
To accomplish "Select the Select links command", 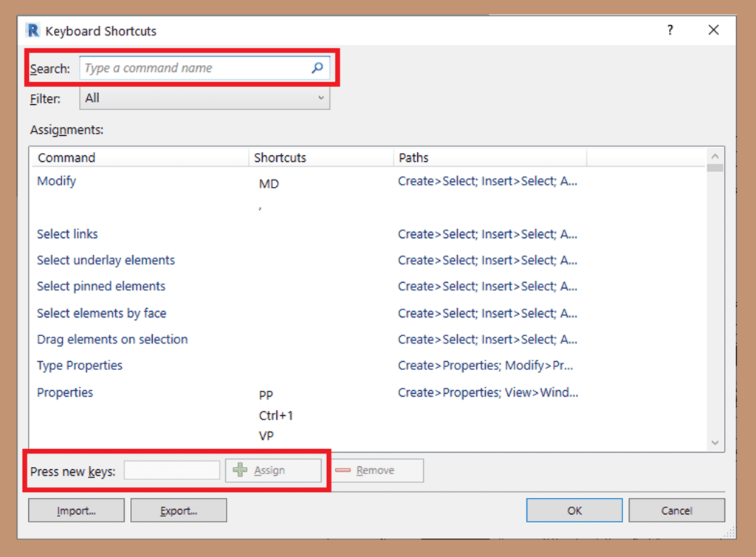I will coord(67,234).
